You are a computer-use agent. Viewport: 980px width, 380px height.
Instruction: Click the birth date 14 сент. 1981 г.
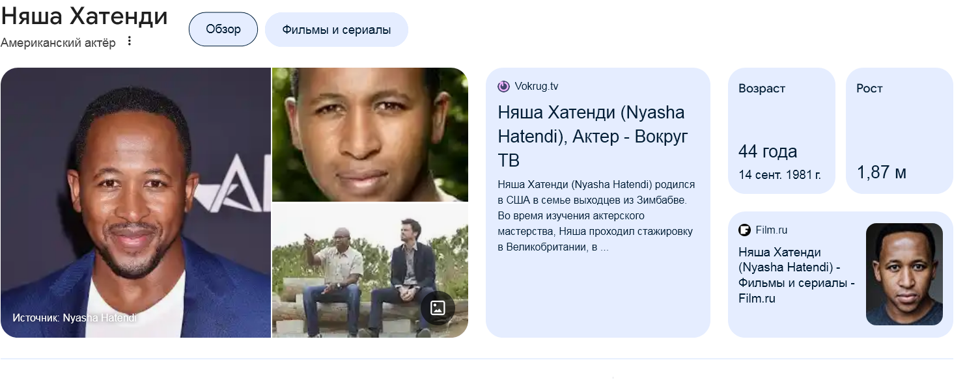pyautogui.click(x=779, y=174)
